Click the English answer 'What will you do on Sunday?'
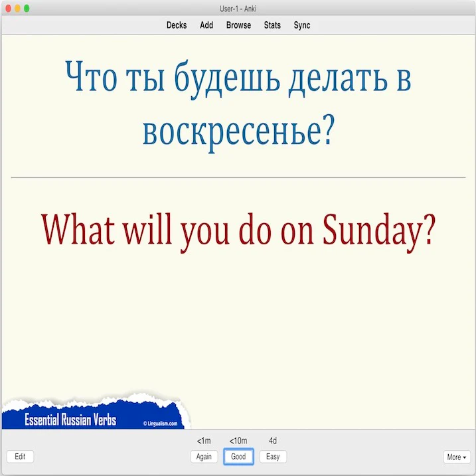Screen dimensions: 476x476 click(238, 229)
